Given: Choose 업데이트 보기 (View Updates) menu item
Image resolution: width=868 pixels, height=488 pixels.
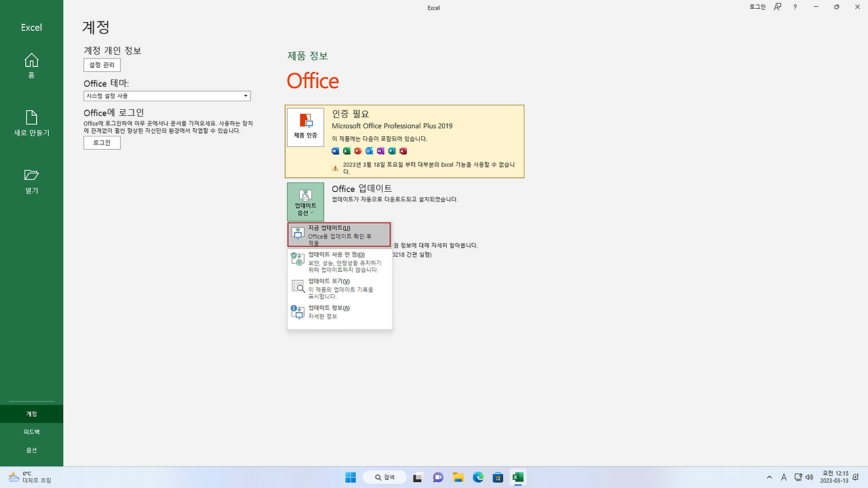Looking at the screenshot, I should click(x=340, y=288).
